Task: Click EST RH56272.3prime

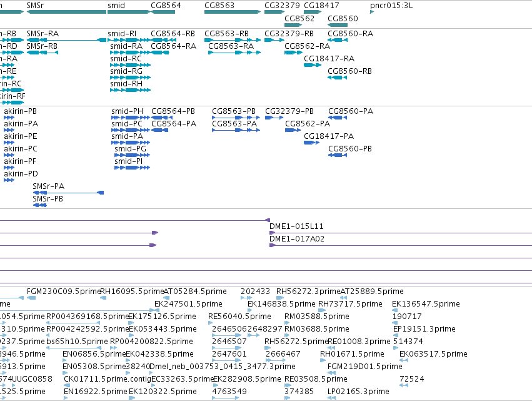Action: pos(308,292)
